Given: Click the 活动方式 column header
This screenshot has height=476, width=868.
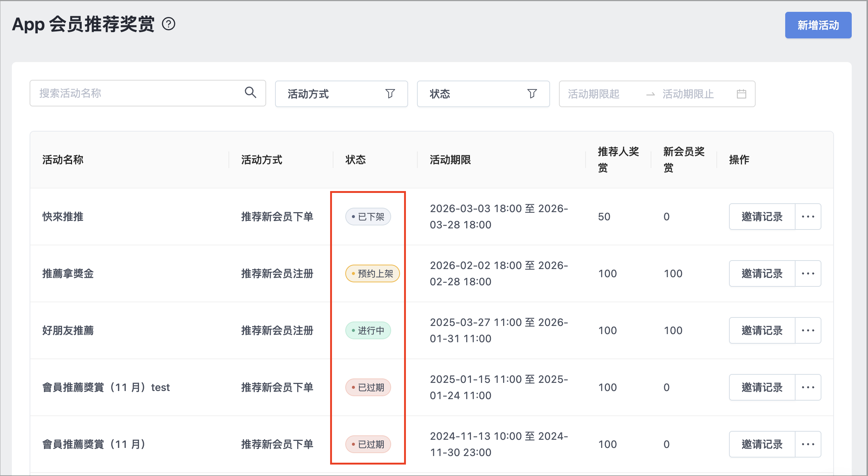Looking at the screenshot, I should tap(262, 160).
